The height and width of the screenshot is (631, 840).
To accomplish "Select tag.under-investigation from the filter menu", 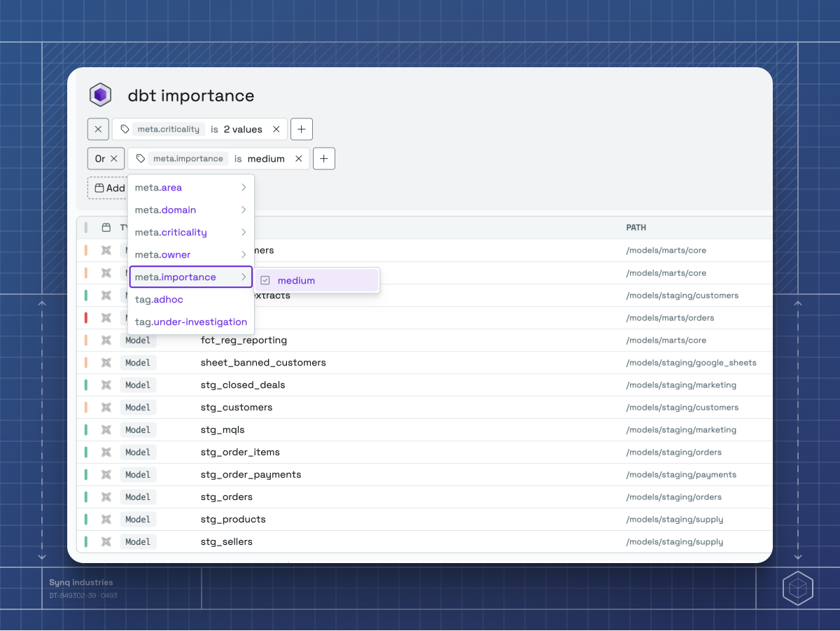I will tap(190, 321).
